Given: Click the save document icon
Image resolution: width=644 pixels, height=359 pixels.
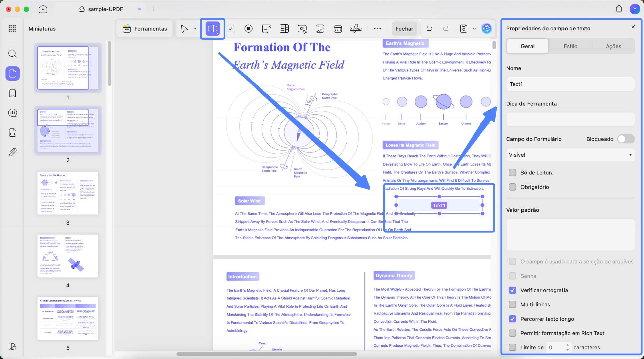Looking at the screenshot, I should click(463, 29).
